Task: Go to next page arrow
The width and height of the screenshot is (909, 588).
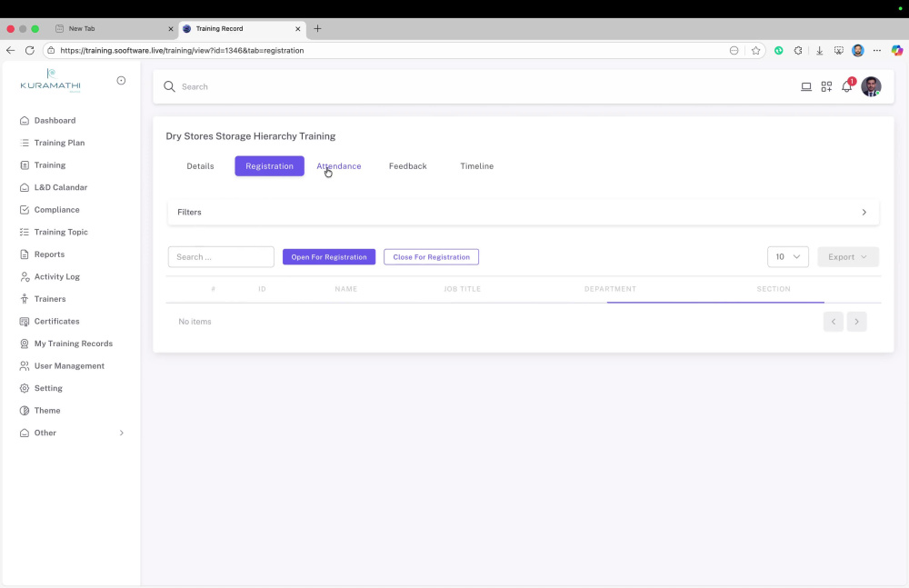Action: tap(856, 322)
